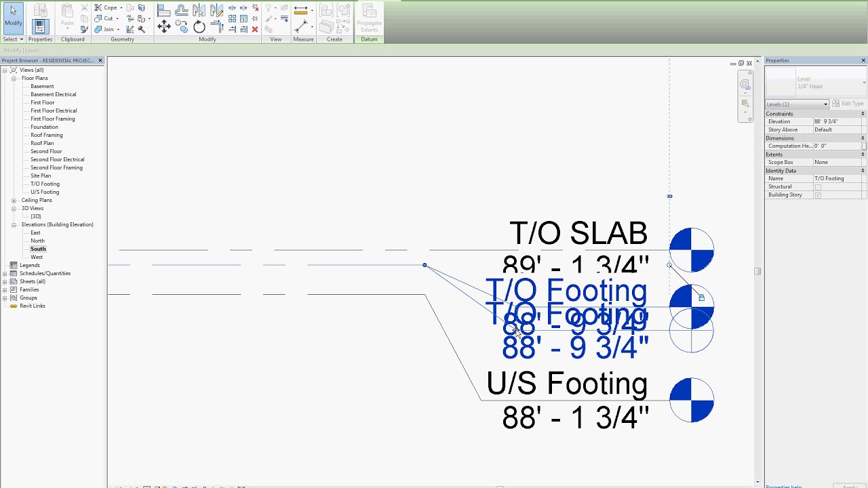868x488 pixels.
Task: Open the U/S Footing floor plan
Action: point(45,192)
